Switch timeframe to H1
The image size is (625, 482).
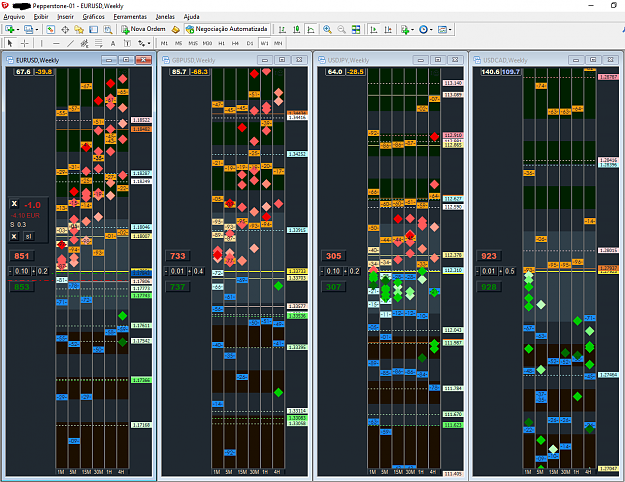222,43
